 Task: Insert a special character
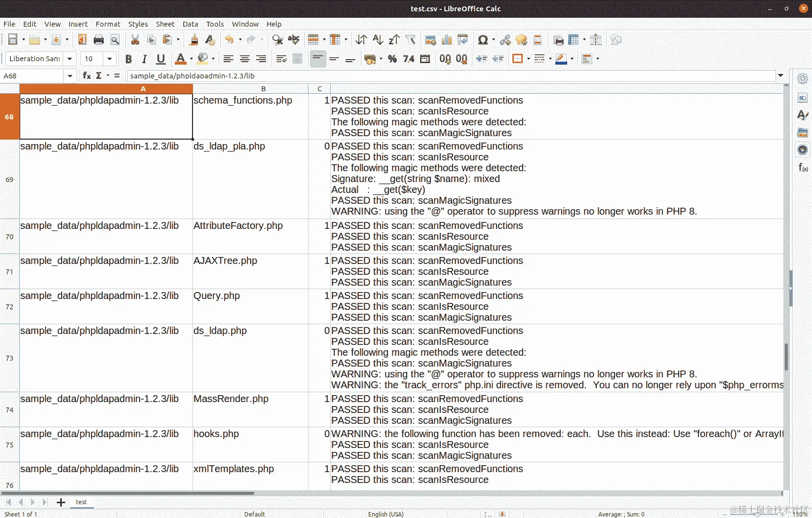click(483, 40)
